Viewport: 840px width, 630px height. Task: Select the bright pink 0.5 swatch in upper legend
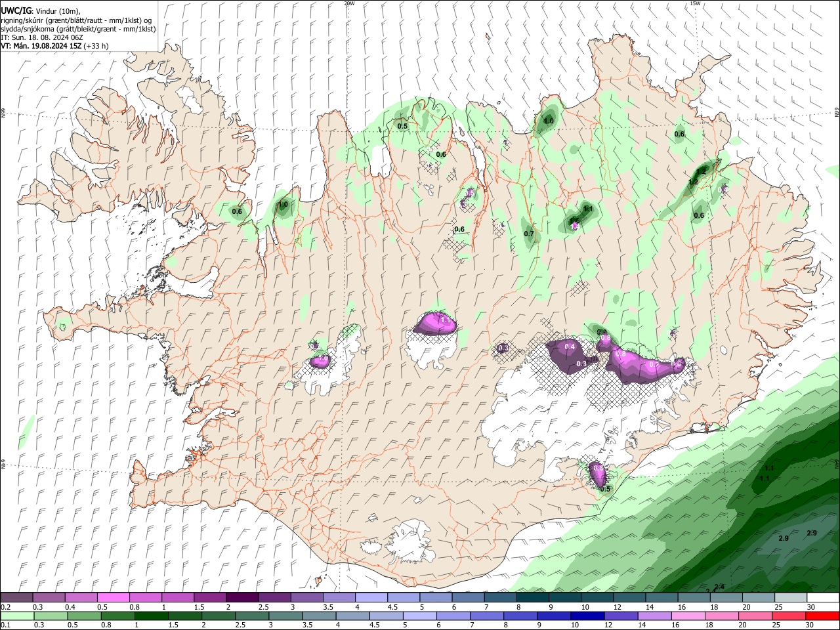(x=114, y=598)
